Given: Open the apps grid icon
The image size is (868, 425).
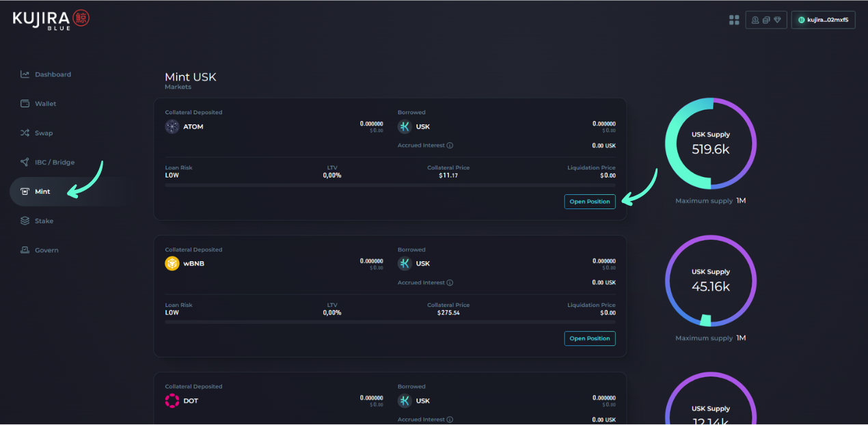Looking at the screenshot, I should pos(734,20).
